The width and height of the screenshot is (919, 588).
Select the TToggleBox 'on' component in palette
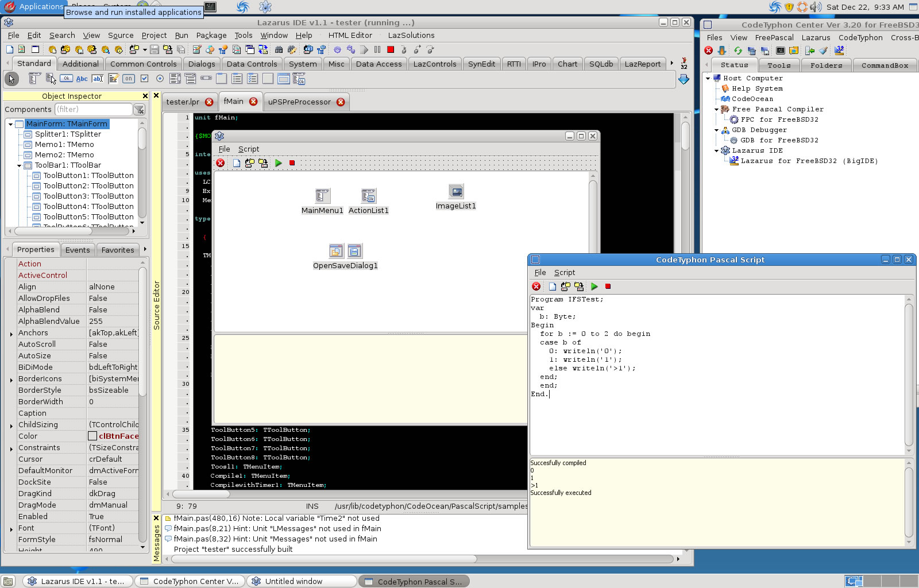click(129, 79)
